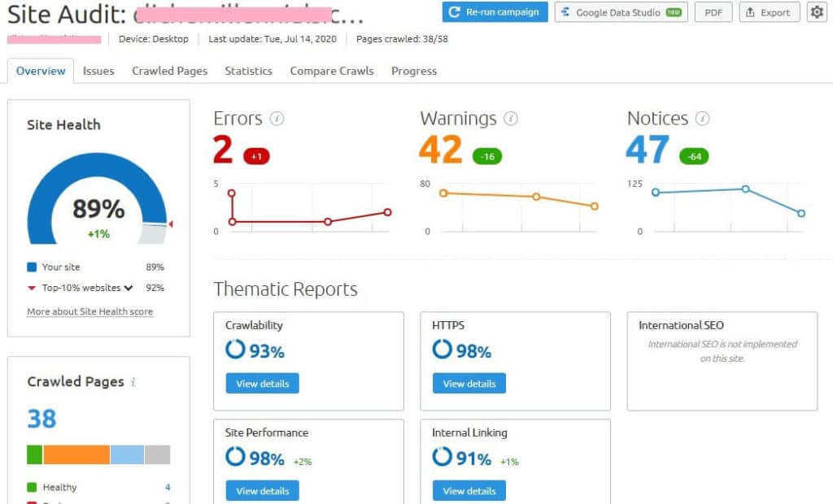Click the Top-10% websites 92% value

(x=155, y=288)
